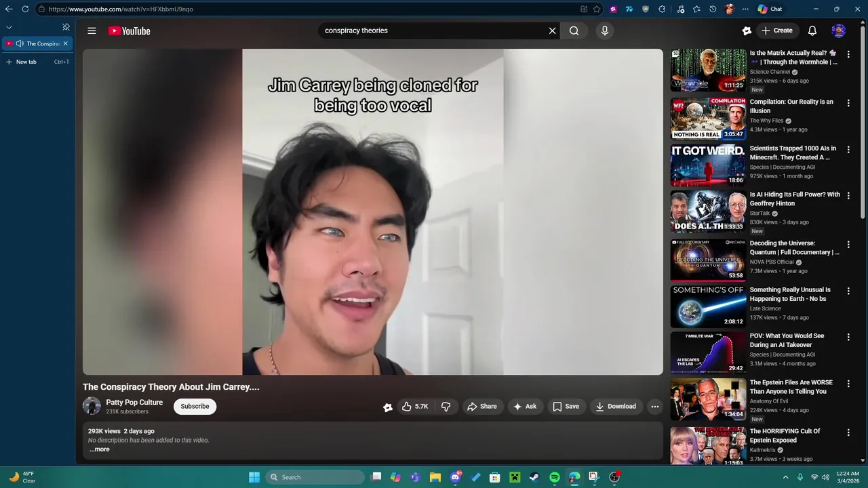Image resolution: width=868 pixels, height=488 pixels.
Task: Open Patty Pop Culture channel avatar
Action: pos(92,406)
